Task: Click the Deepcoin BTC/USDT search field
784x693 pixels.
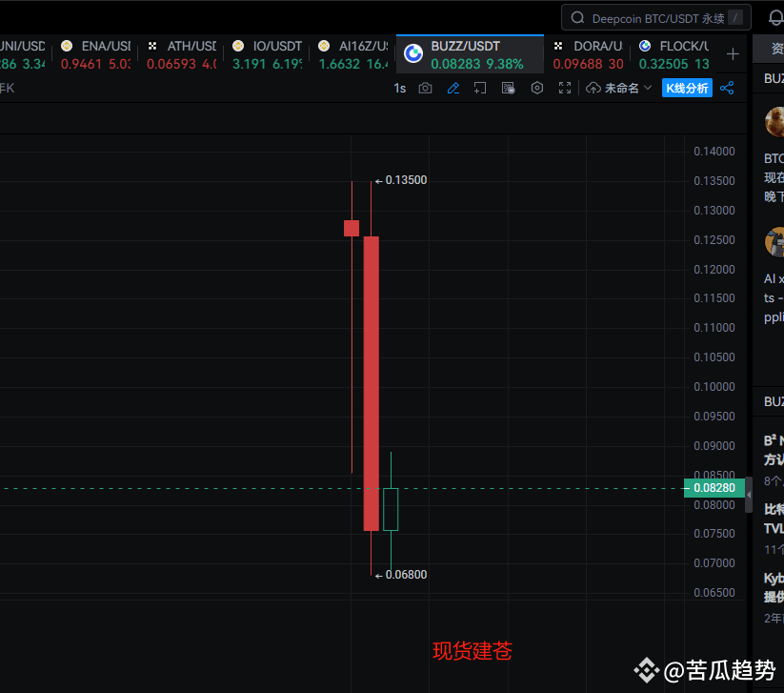Action: coord(655,17)
